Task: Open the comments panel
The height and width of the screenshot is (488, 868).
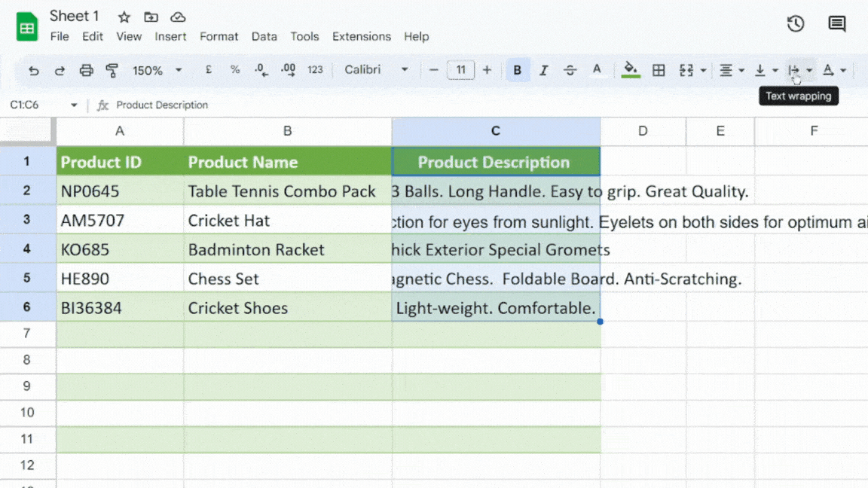Action: (x=836, y=23)
